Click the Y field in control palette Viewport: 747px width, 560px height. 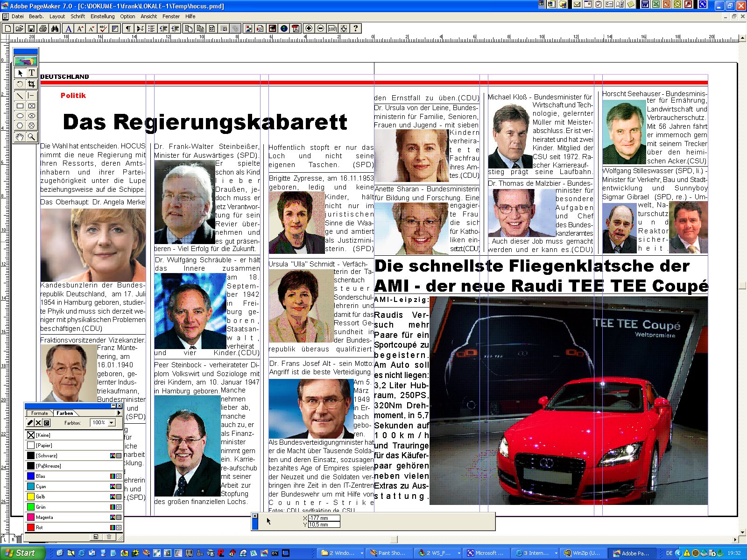[324, 525]
